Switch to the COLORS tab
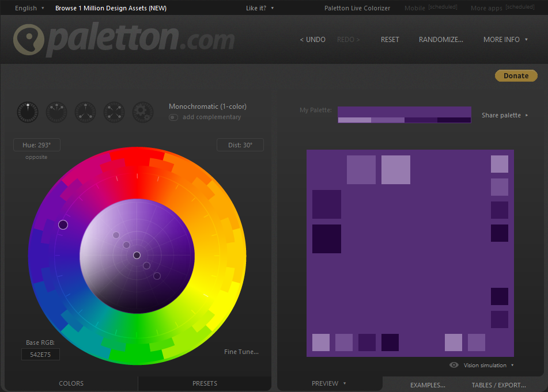This screenshot has width=548, height=392. tap(71, 383)
